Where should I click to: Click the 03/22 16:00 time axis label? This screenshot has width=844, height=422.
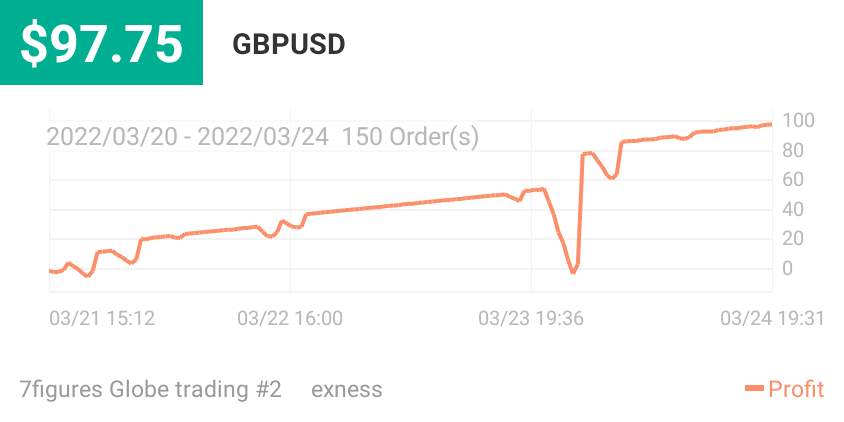pos(290,319)
